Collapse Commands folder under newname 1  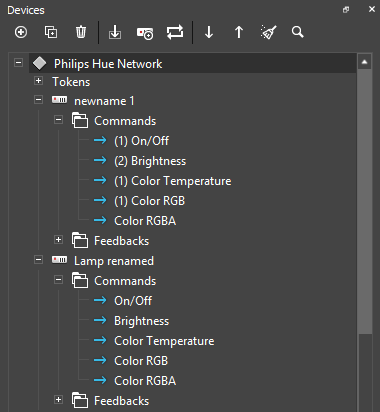click(x=59, y=119)
